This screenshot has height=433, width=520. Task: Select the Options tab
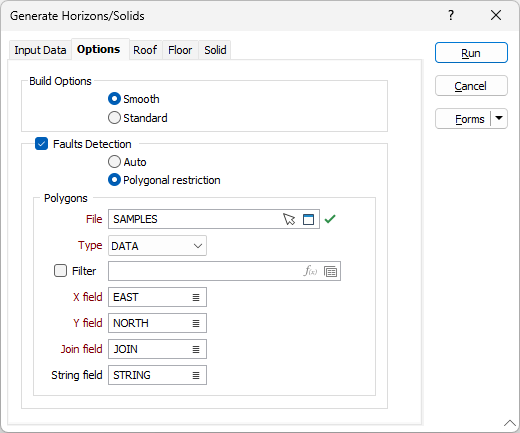(99, 49)
